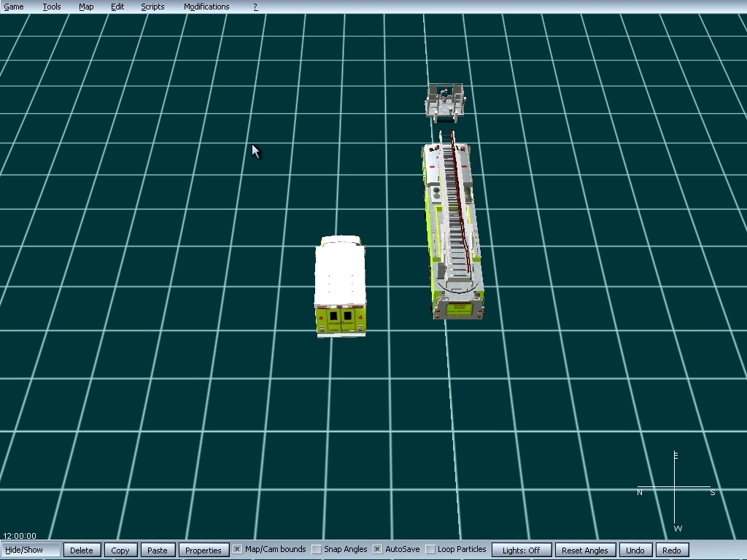Click the Hide/Show button
Viewport: 747px width, 560px height.
coord(31,550)
